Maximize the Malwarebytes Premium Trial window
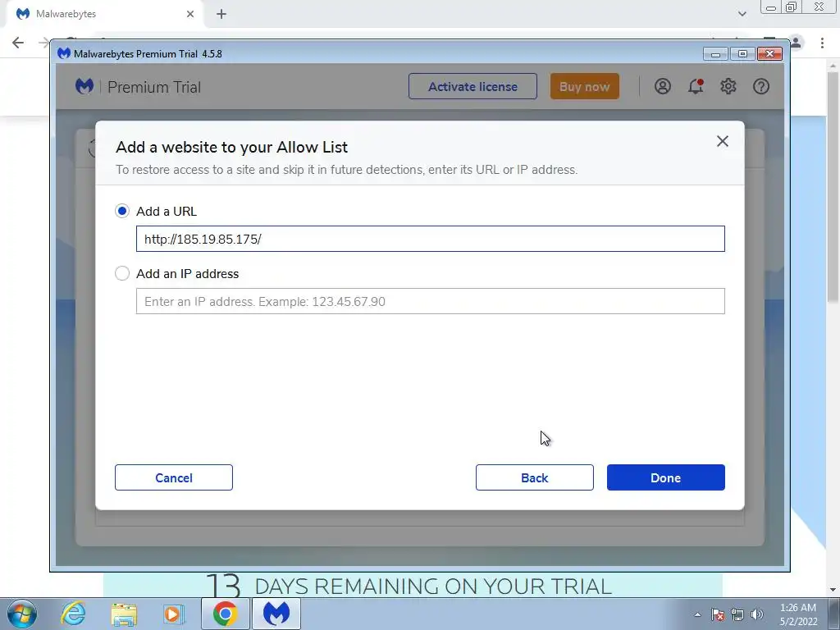Image resolution: width=840 pixels, height=630 pixels. [x=742, y=53]
